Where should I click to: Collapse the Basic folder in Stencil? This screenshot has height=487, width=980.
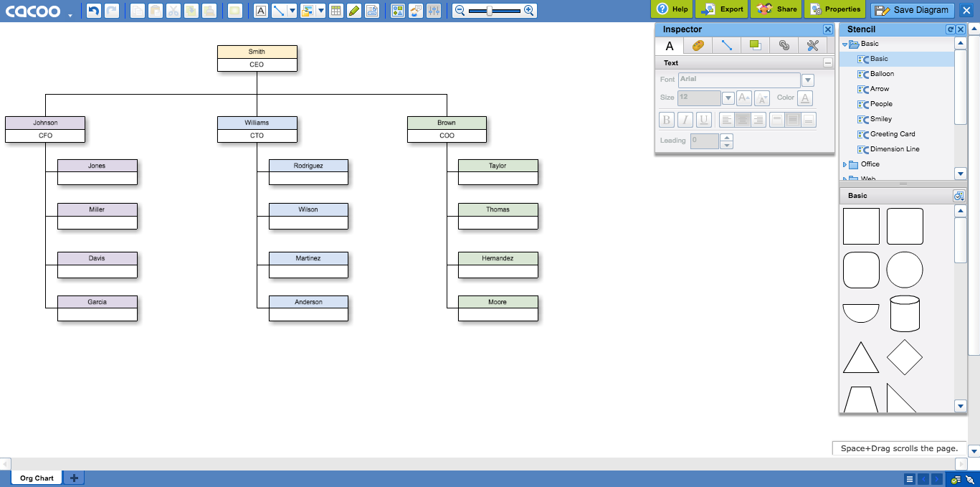click(x=845, y=44)
